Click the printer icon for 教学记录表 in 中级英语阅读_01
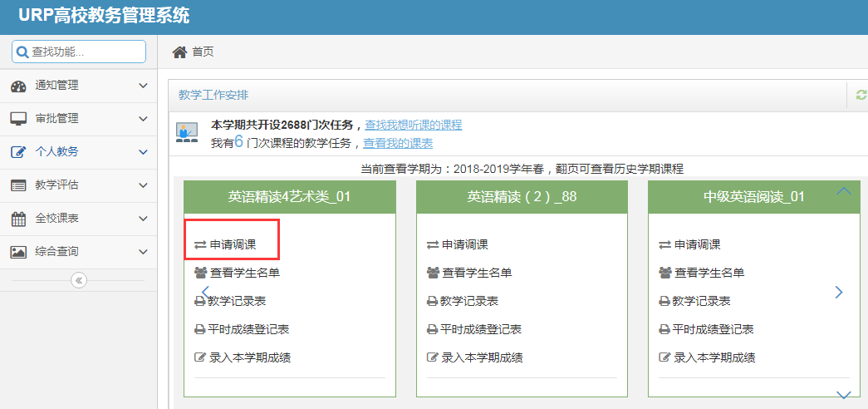 click(664, 302)
